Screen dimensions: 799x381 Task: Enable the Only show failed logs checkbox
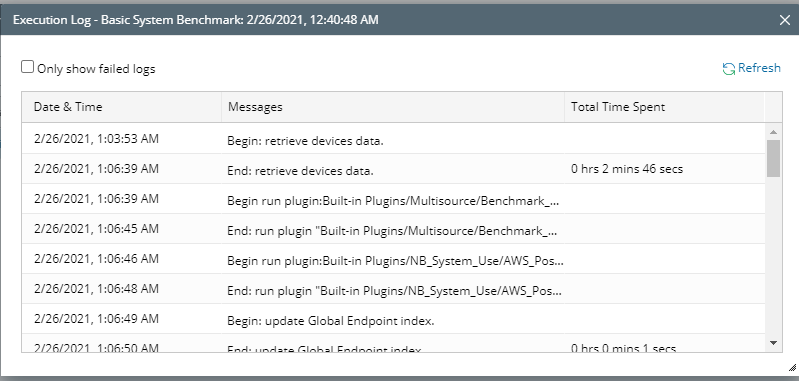[28, 67]
